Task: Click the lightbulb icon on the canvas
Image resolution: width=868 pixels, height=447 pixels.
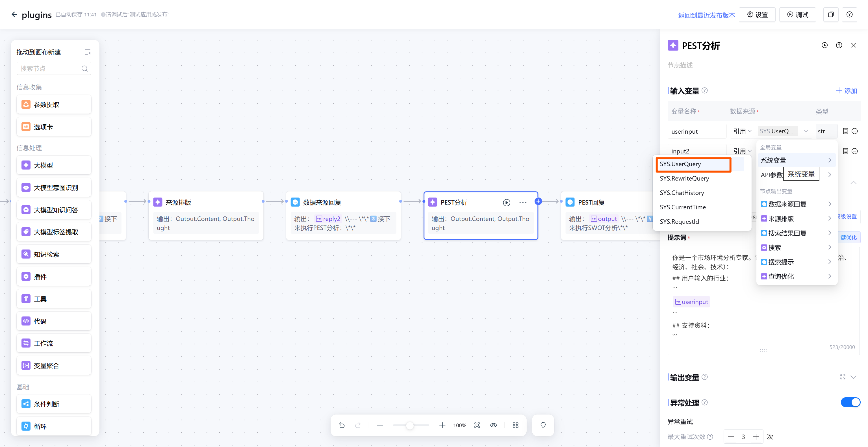Action: pyautogui.click(x=543, y=425)
